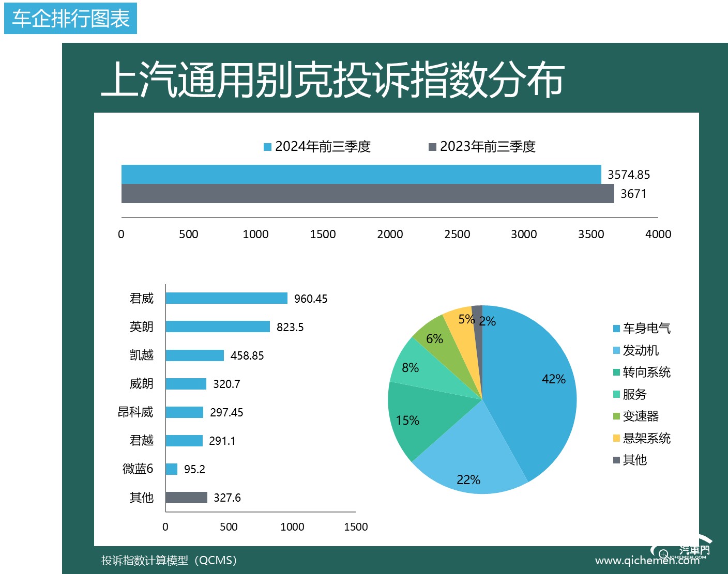Click the 2023年前三季度 legend swatch

click(x=432, y=147)
